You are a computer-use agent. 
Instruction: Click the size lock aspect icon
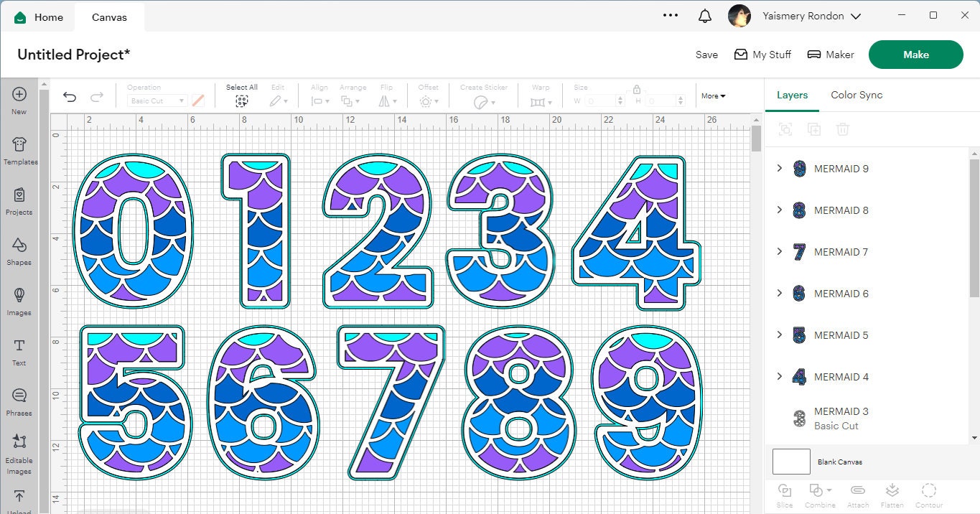636,90
